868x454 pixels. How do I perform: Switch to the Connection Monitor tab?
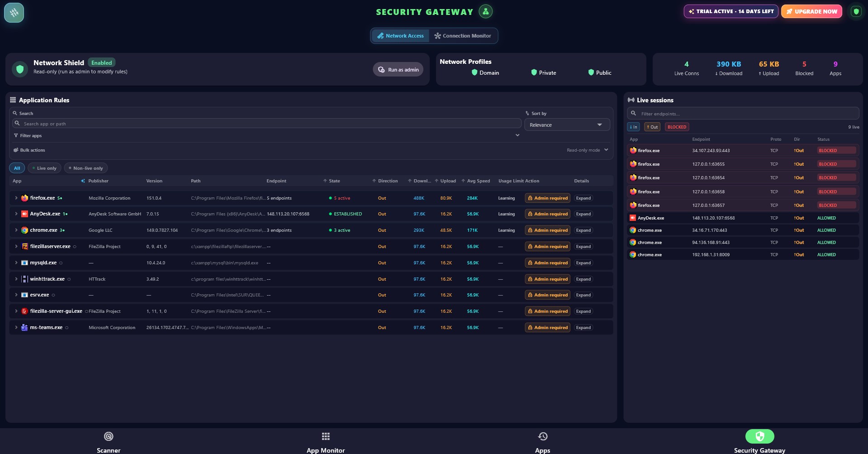(x=463, y=36)
